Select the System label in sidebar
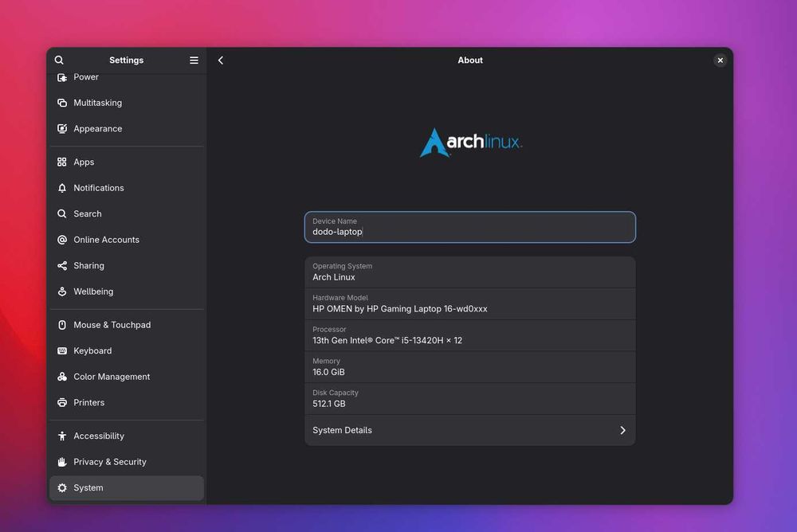 coord(88,487)
